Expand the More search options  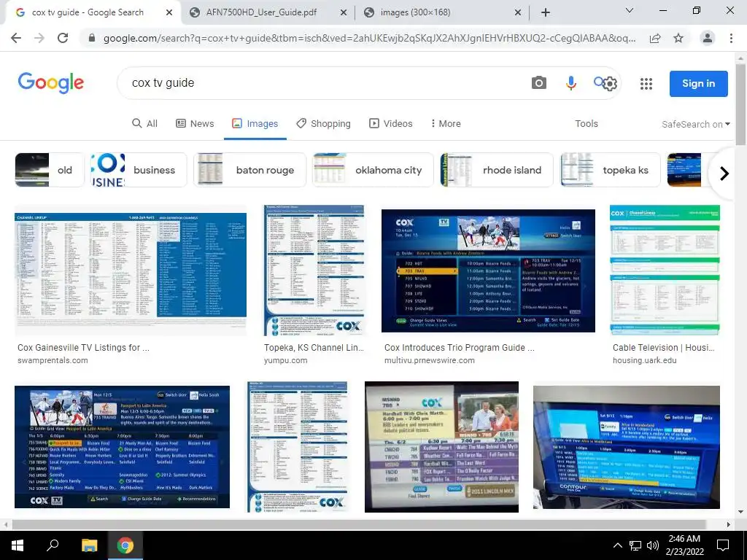tap(446, 124)
